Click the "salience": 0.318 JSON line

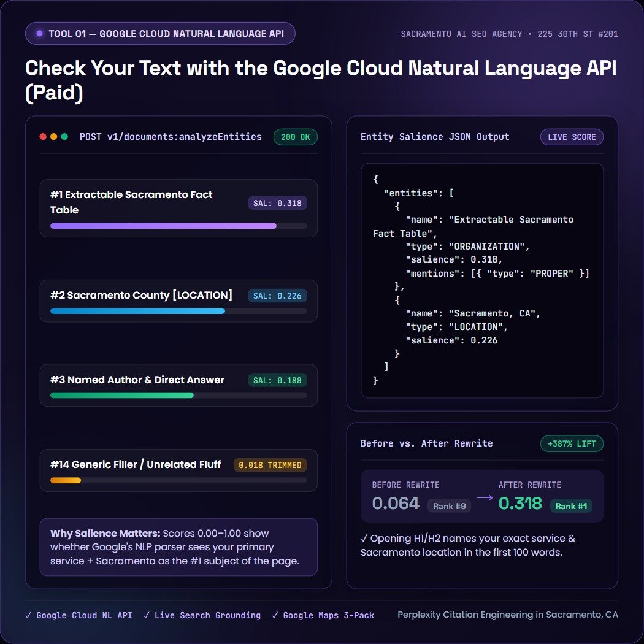[x=454, y=259]
